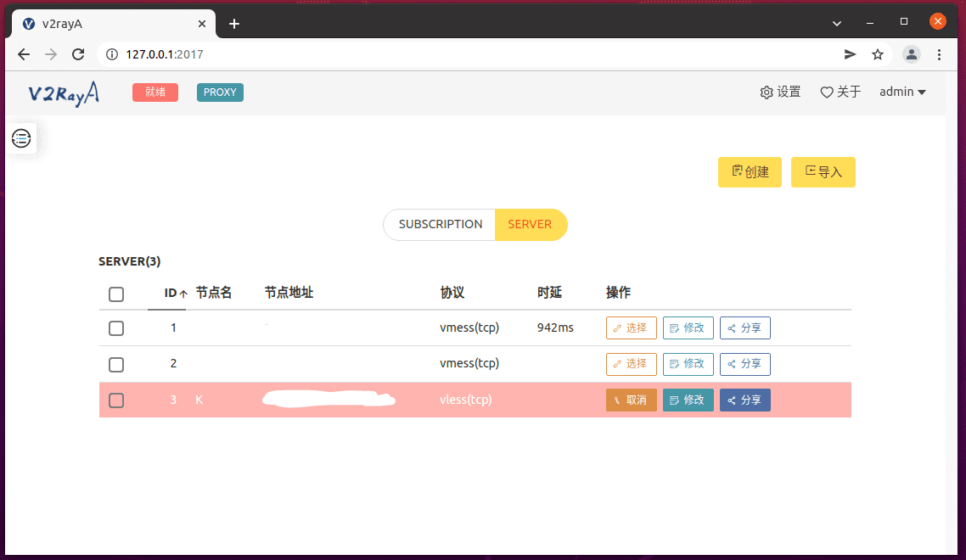Select the SERVER tab
The width and height of the screenshot is (966, 560).
click(531, 225)
